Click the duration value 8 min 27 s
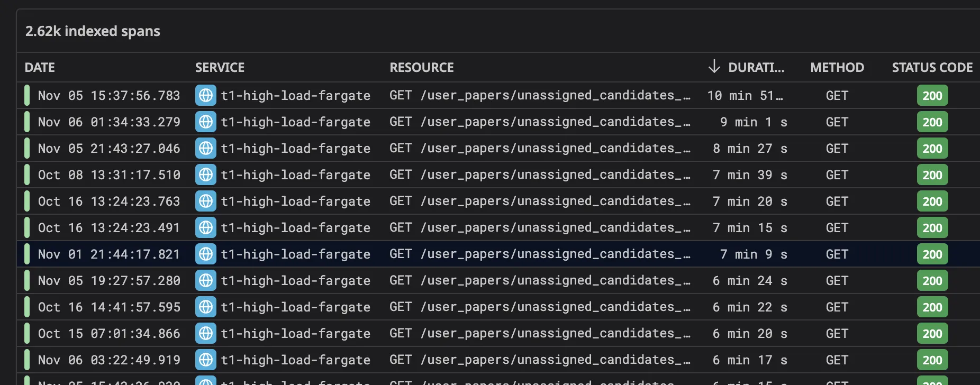Viewport: 980px width, 385px height. pos(750,149)
